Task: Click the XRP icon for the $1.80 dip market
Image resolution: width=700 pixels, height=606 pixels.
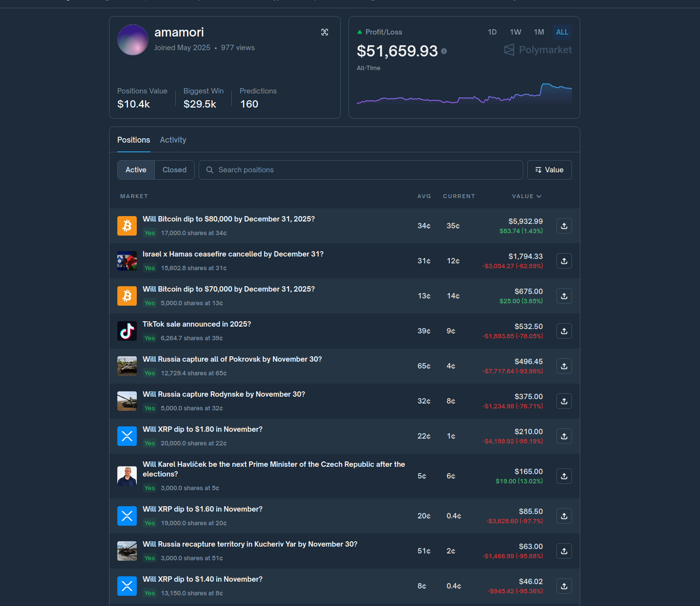Action: coord(127,436)
